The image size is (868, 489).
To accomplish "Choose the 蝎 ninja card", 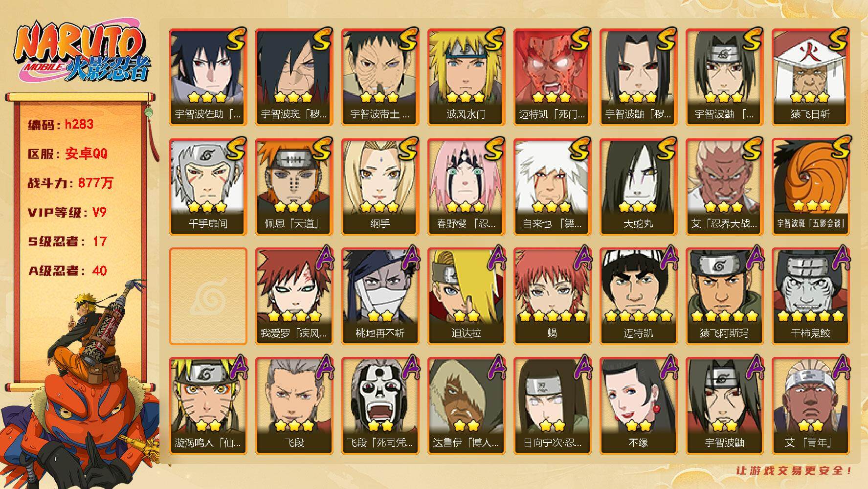I will tap(552, 296).
